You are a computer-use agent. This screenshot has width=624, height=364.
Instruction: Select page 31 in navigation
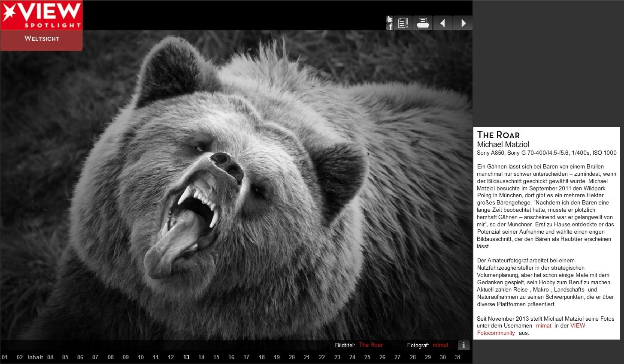[458, 357]
